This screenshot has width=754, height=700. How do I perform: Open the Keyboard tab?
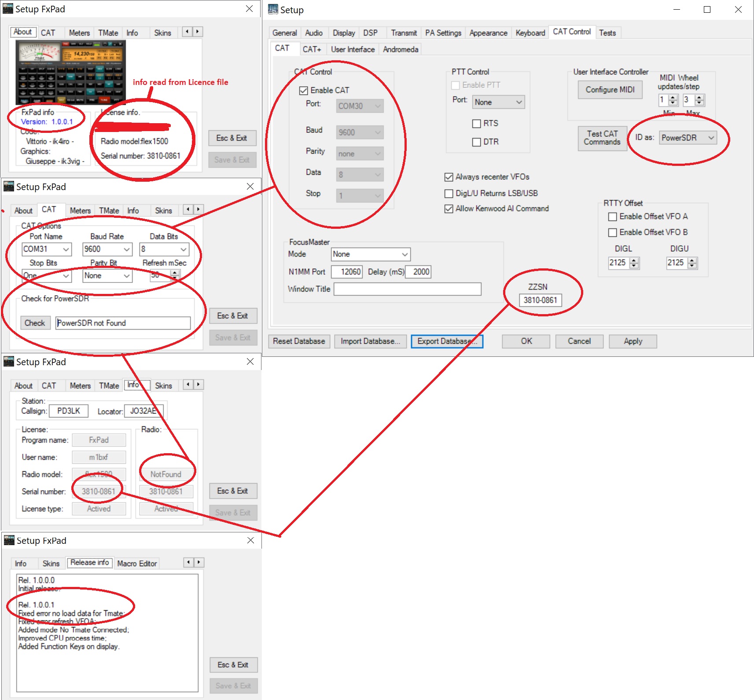[x=530, y=33]
